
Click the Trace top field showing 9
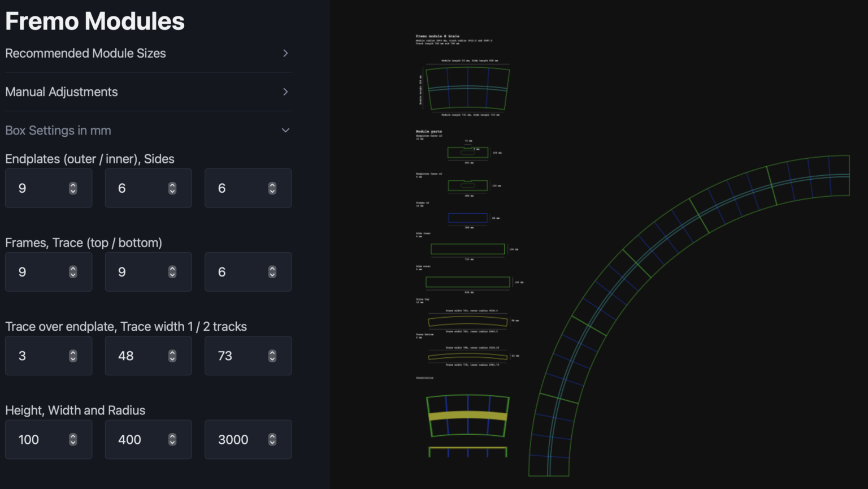tap(148, 272)
